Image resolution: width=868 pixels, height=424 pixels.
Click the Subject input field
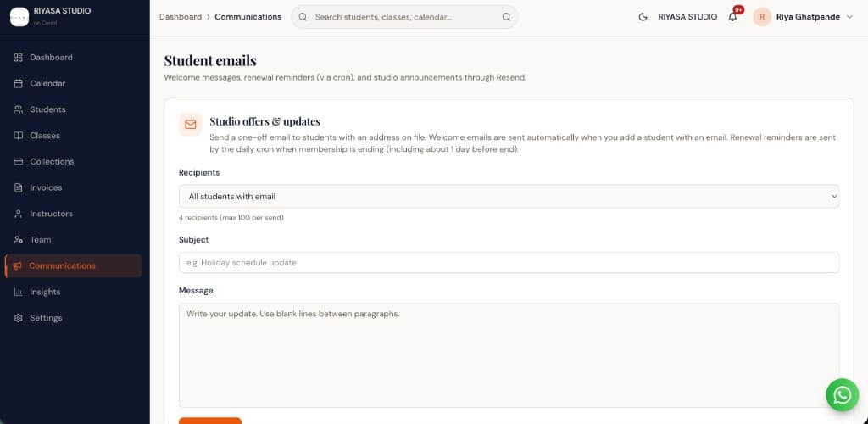pos(509,262)
